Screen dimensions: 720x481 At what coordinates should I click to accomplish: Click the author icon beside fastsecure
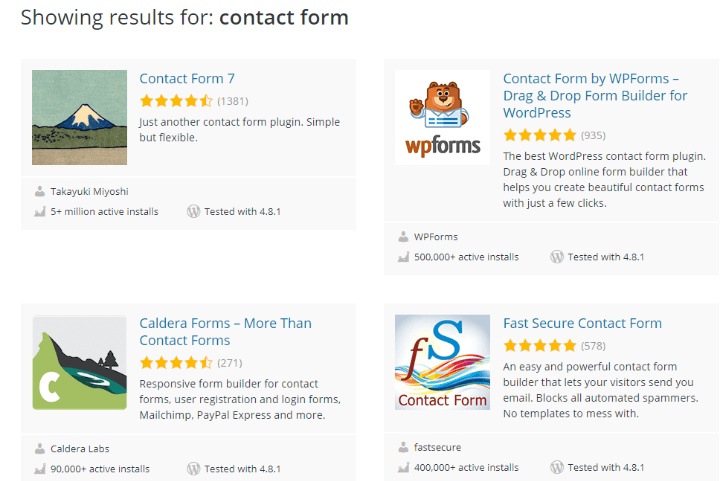(404, 448)
